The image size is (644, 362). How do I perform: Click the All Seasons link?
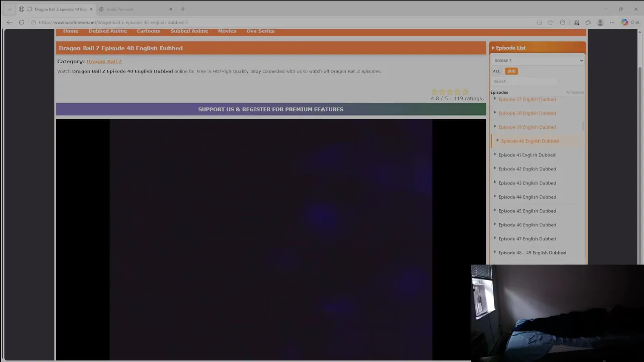click(575, 92)
